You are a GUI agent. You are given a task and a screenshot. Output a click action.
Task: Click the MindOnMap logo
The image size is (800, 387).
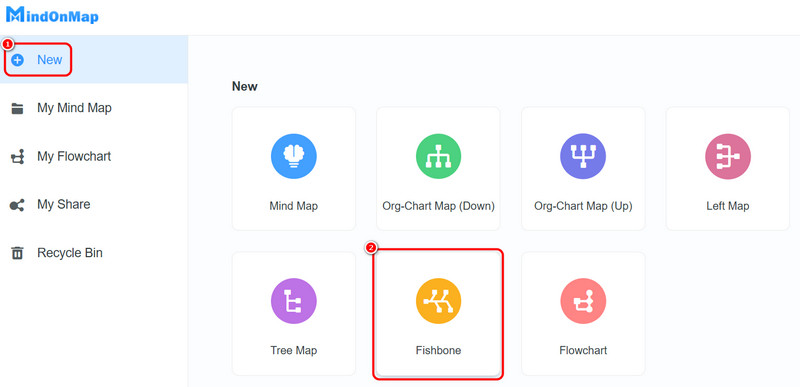coord(52,15)
